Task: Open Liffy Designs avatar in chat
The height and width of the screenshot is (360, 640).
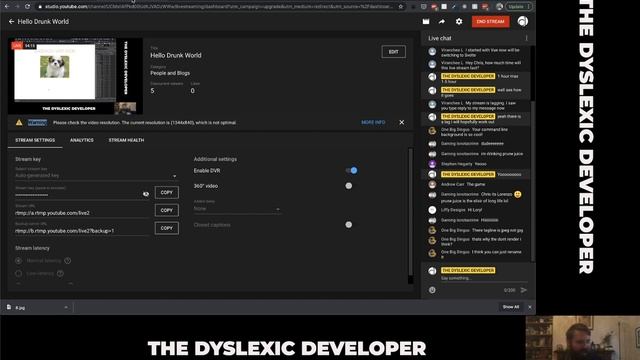Action: click(x=432, y=210)
